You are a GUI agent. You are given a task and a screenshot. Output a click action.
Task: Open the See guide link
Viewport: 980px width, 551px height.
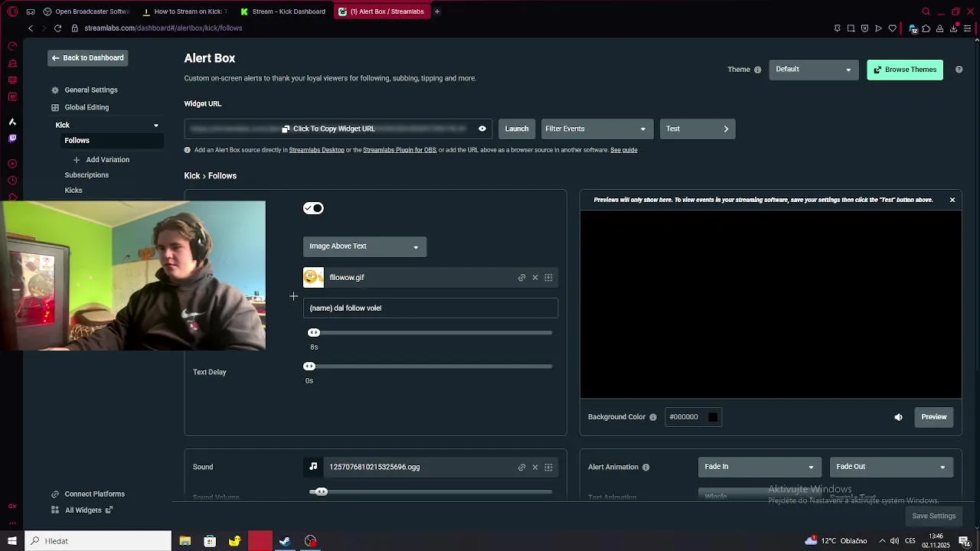624,150
